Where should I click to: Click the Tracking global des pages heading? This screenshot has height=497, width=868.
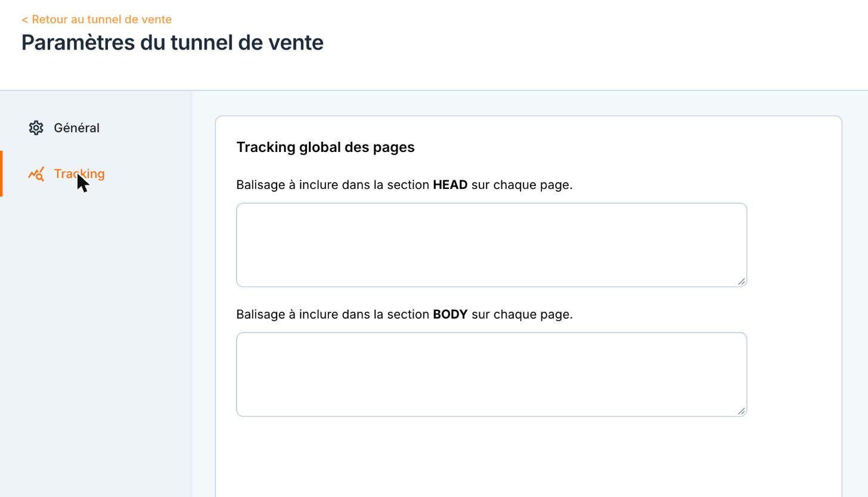325,147
